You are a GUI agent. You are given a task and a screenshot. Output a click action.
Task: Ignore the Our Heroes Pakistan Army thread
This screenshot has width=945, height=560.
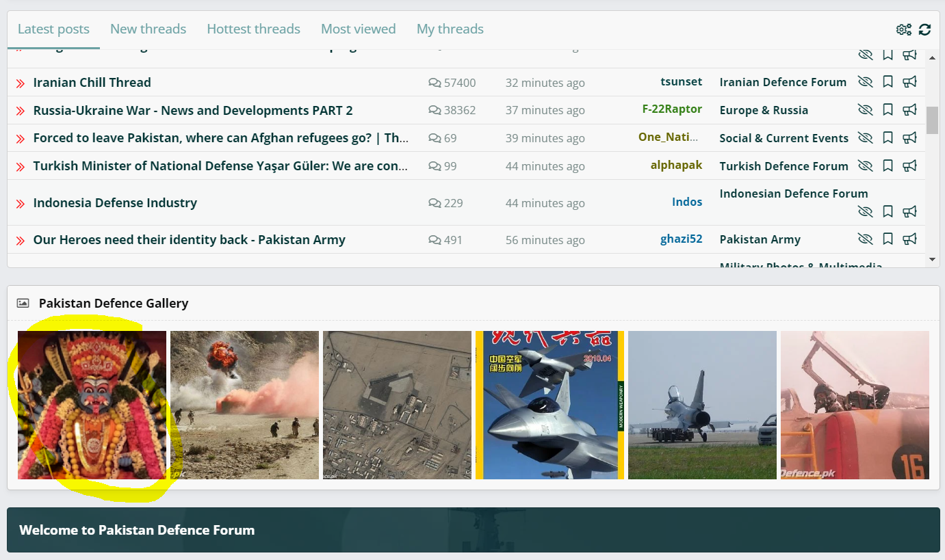(x=866, y=239)
